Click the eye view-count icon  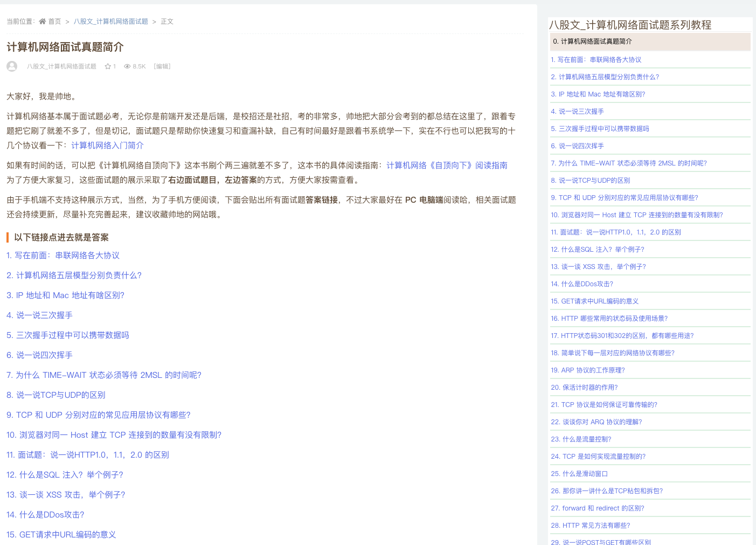tap(127, 66)
